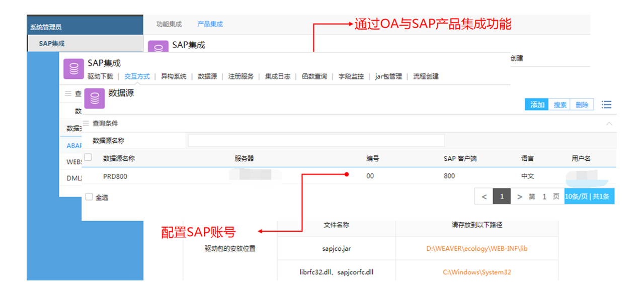Click the 搜索 button
This screenshot has width=644, height=295.
560,105
